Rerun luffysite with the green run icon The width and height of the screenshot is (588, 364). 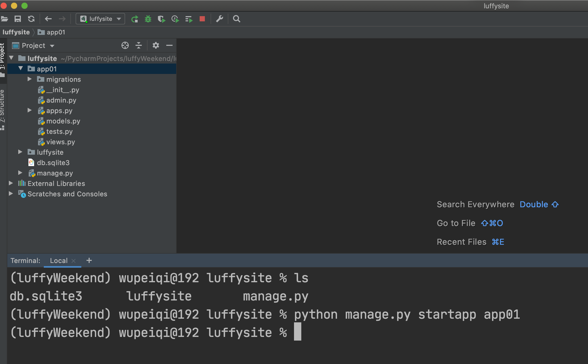pyautogui.click(x=135, y=19)
